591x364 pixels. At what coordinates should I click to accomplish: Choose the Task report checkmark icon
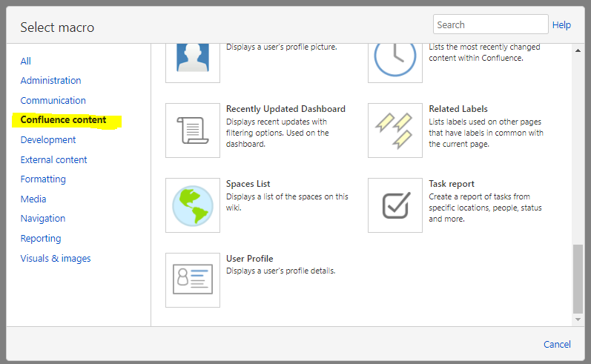click(395, 205)
